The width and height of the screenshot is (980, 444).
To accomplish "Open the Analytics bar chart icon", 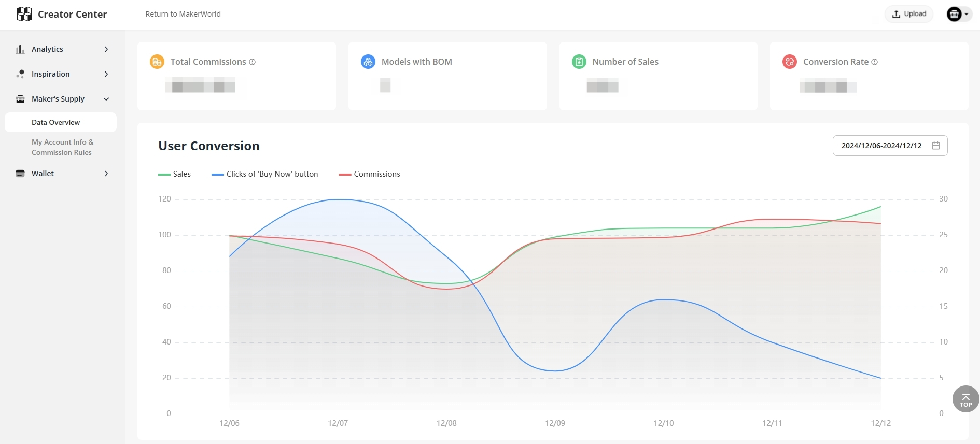I will (20, 49).
